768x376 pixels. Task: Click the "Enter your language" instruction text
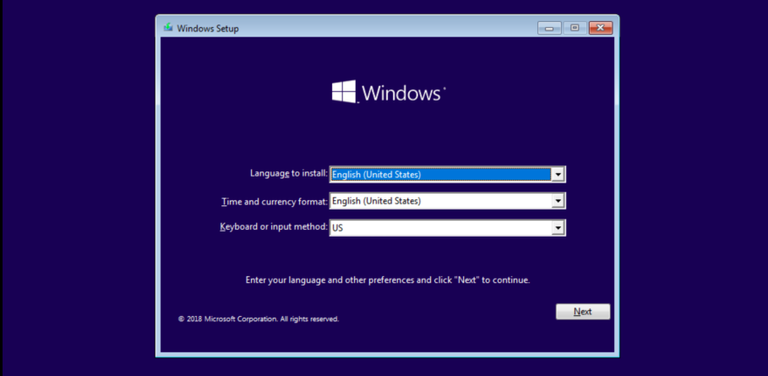[387, 281]
